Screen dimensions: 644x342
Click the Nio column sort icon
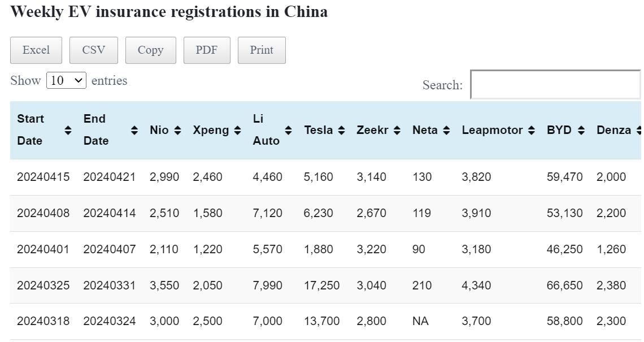177,130
